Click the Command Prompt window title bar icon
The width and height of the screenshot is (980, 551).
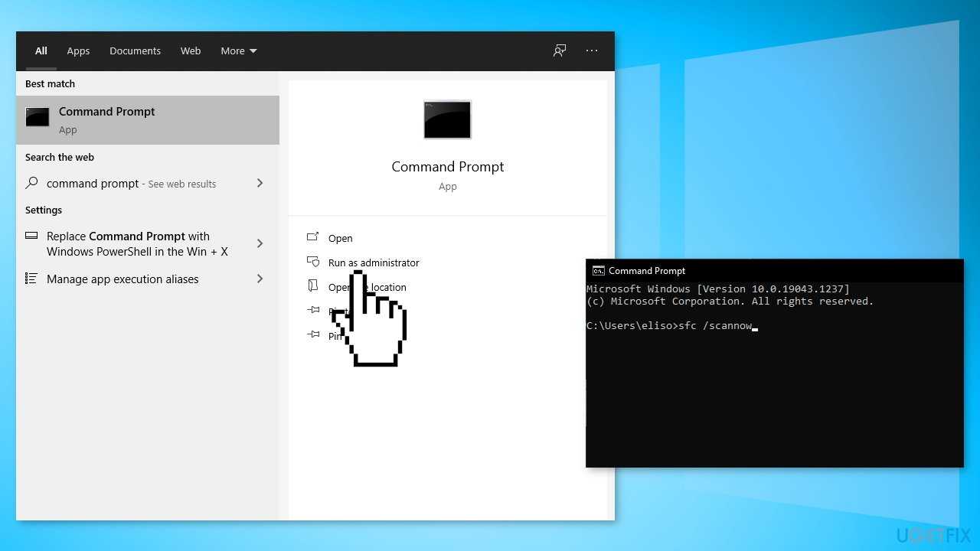[599, 271]
